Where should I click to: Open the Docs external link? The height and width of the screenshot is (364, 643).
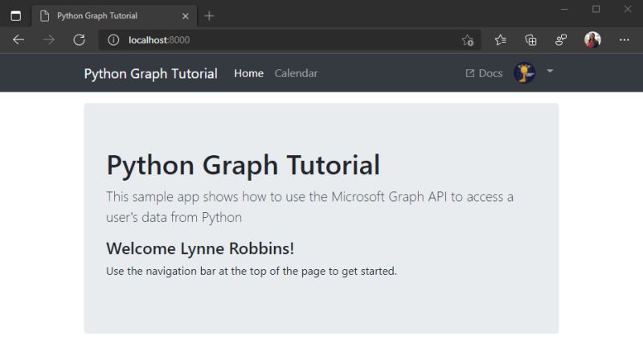click(484, 73)
